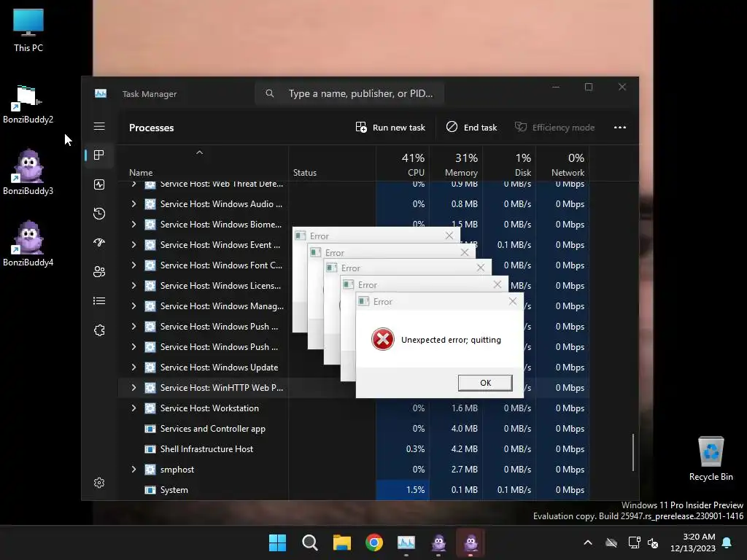This screenshot has width=747, height=560.
Task: Click the highlighted BonziBuddy taskbar icon
Action: tap(471, 542)
